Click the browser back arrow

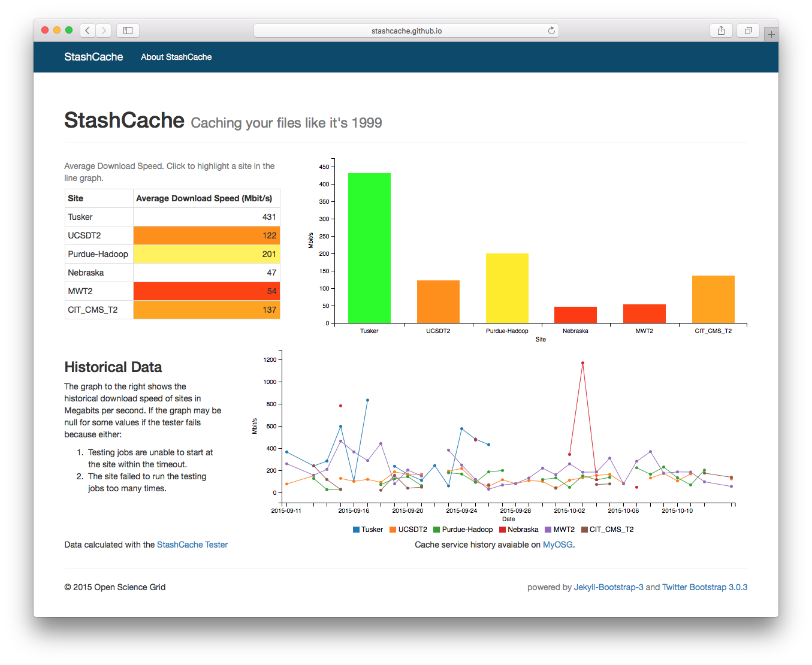point(87,30)
